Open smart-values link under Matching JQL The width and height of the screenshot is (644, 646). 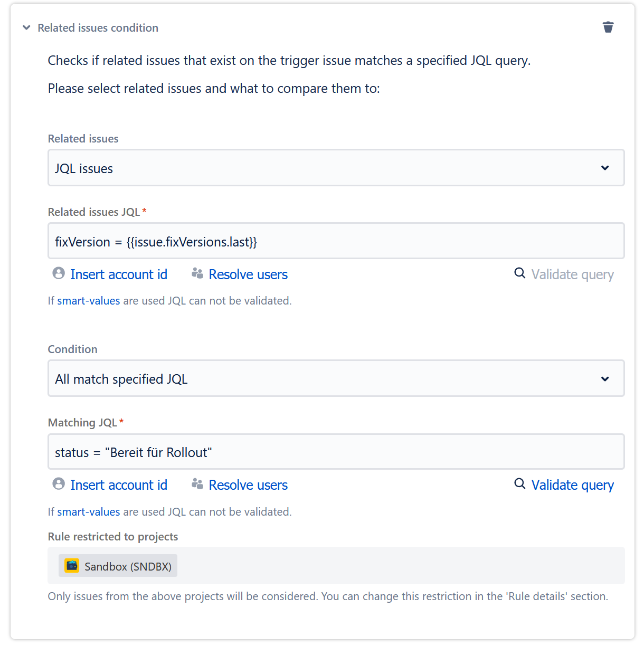(x=89, y=512)
